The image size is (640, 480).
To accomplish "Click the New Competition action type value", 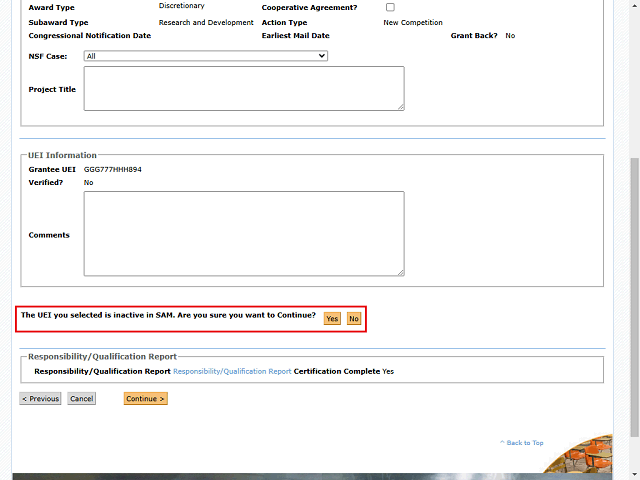I will point(413,22).
